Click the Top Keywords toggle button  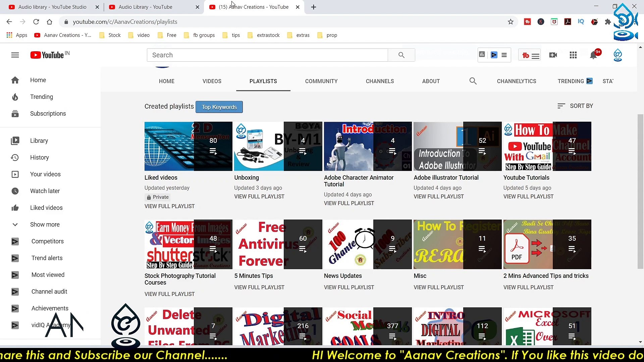point(219,107)
